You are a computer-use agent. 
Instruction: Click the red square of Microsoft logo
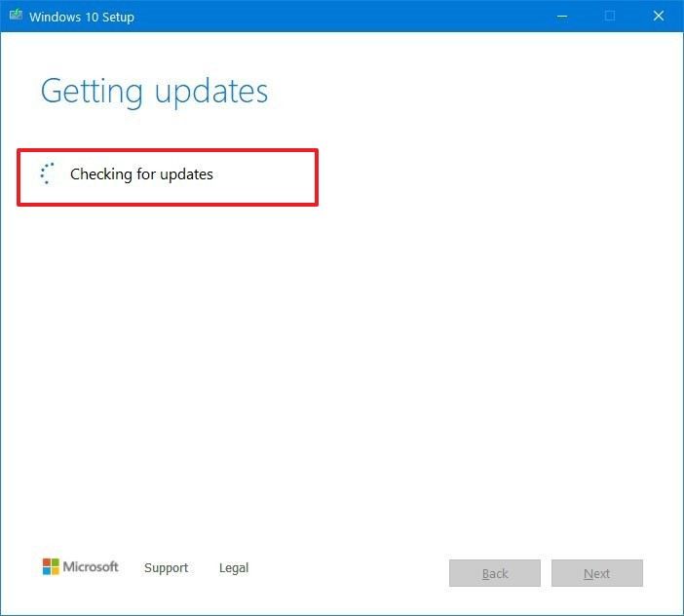[46, 562]
